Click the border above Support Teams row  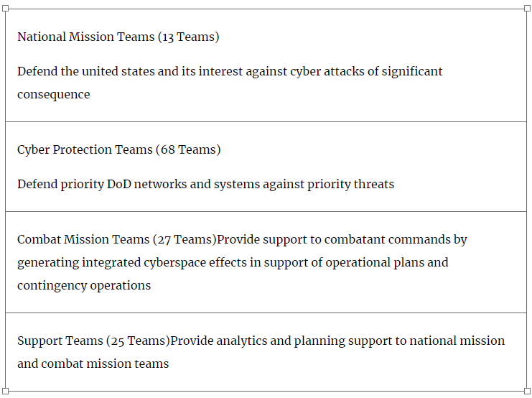(266, 313)
